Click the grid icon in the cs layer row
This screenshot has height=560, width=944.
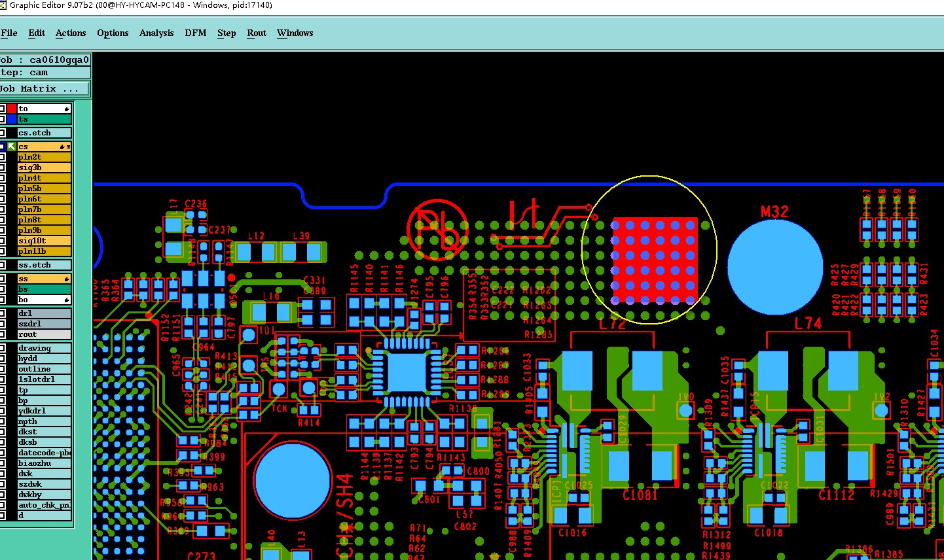tap(69, 147)
